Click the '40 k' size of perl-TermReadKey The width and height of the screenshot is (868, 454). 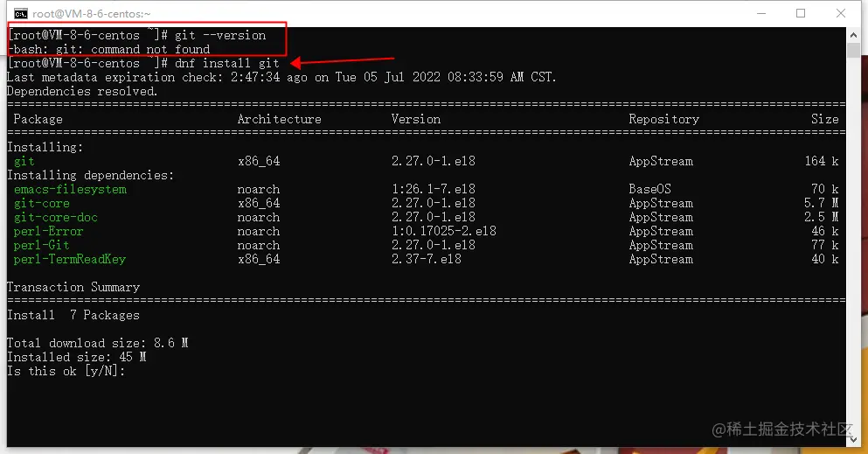pos(825,259)
